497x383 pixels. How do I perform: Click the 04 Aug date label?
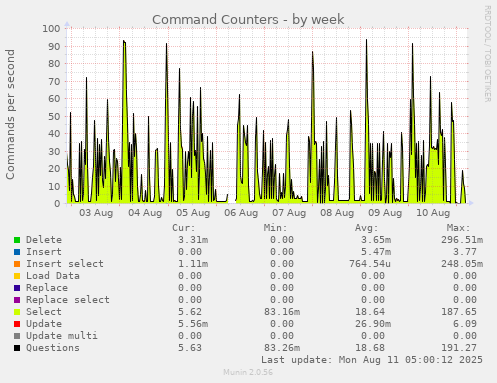point(145,213)
